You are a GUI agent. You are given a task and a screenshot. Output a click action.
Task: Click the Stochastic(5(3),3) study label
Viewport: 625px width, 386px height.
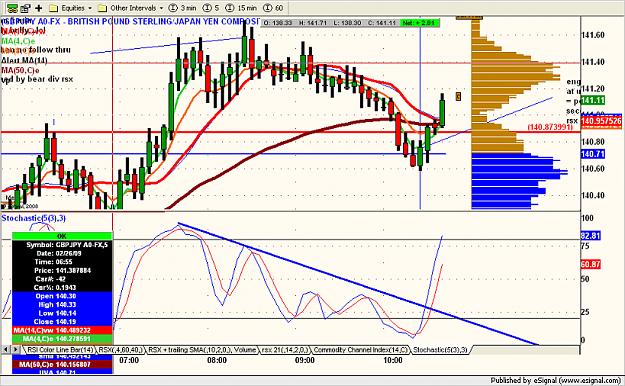tap(33, 218)
